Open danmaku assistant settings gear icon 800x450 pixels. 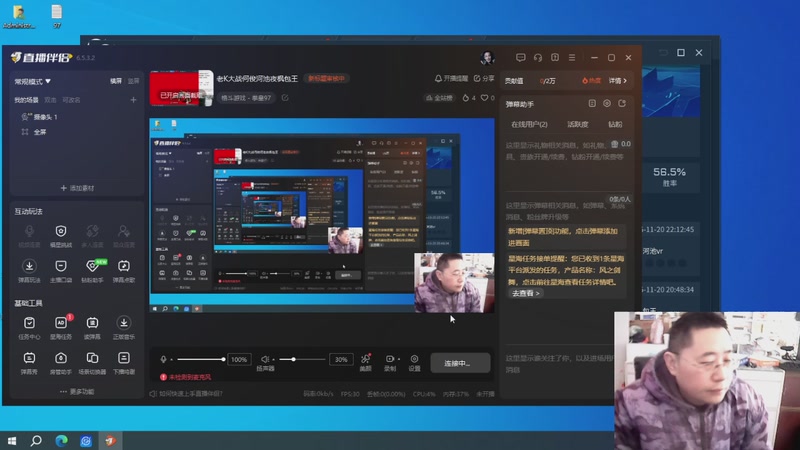tap(607, 104)
